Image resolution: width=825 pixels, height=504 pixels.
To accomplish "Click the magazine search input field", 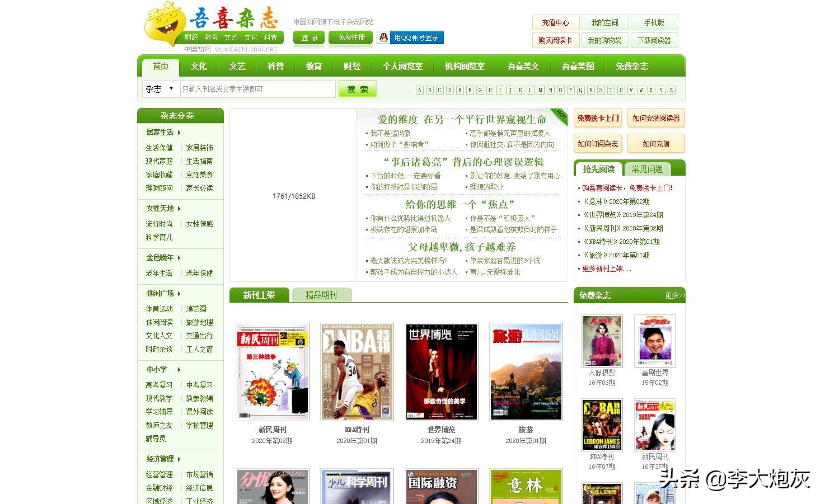I will coord(257,88).
